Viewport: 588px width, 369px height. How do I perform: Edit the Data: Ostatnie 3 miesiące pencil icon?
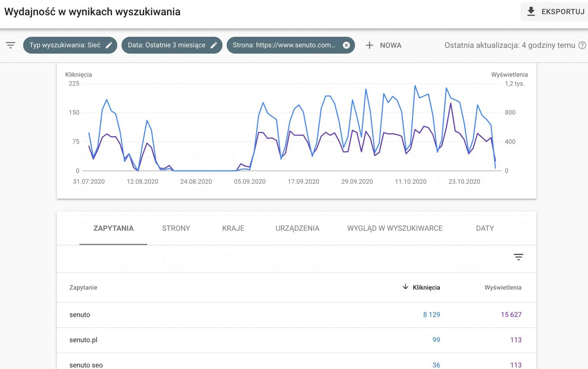tap(214, 45)
